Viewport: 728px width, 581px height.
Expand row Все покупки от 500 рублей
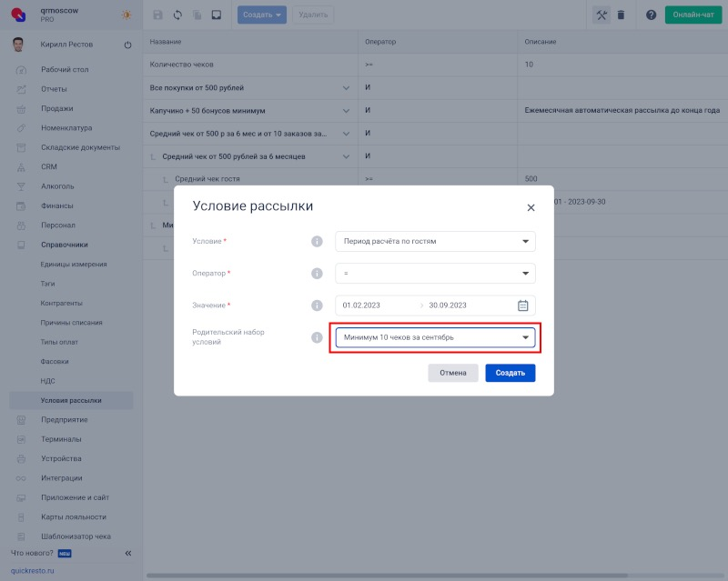click(346, 87)
